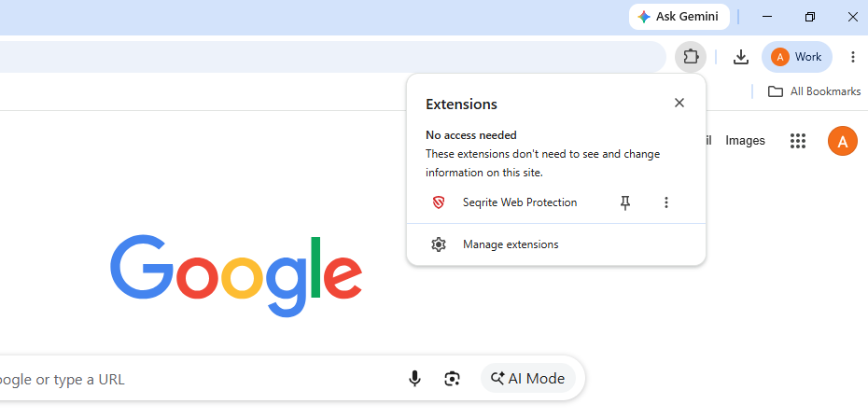Minimize the Chrome window

click(x=767, y=17)
